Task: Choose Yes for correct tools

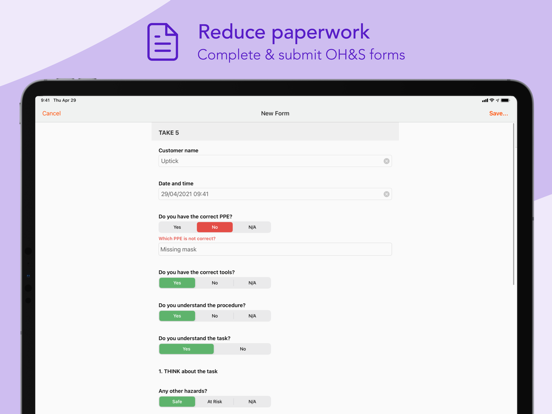Action: click(177, 283)
